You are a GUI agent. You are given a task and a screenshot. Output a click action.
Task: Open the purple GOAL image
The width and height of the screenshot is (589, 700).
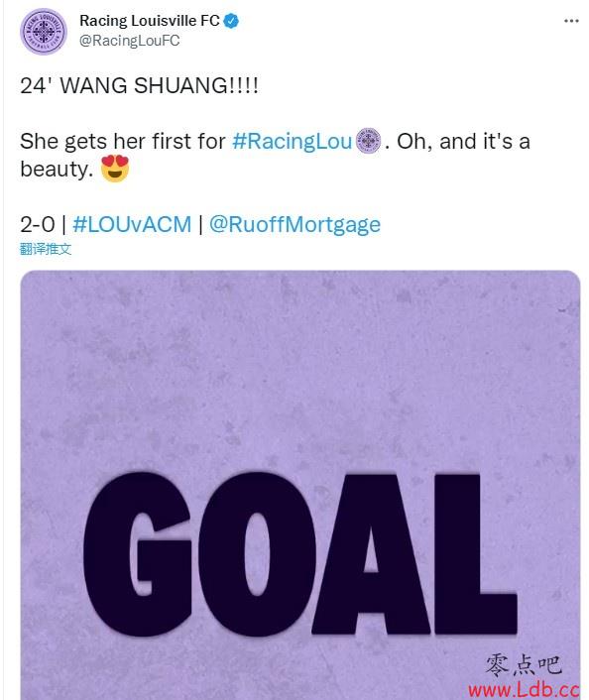[x=300, y=485]
